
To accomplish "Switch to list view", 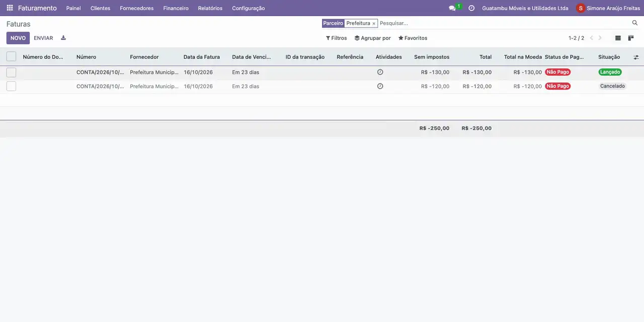I will click(618, 38).
